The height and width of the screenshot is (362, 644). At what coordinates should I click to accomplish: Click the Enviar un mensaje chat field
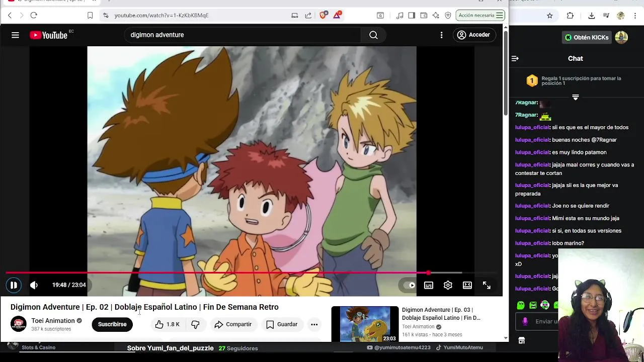(537, 321)
